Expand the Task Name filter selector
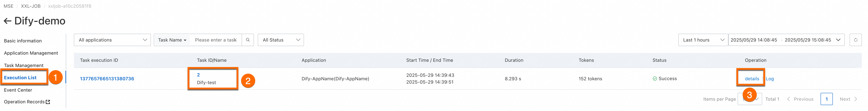Screen dimensions: 868x111 point(172,40)
